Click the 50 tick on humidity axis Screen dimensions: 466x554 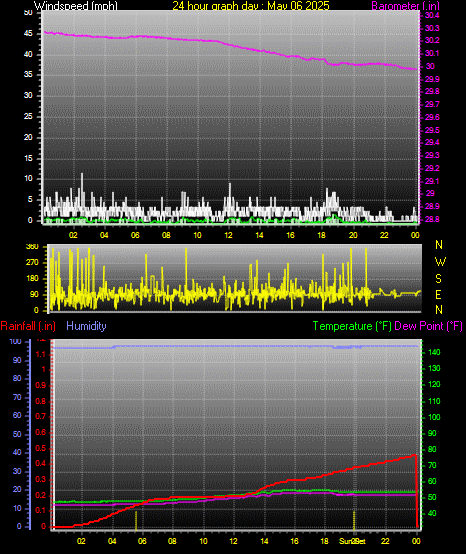pyautogui.click(x=17, y=434)
